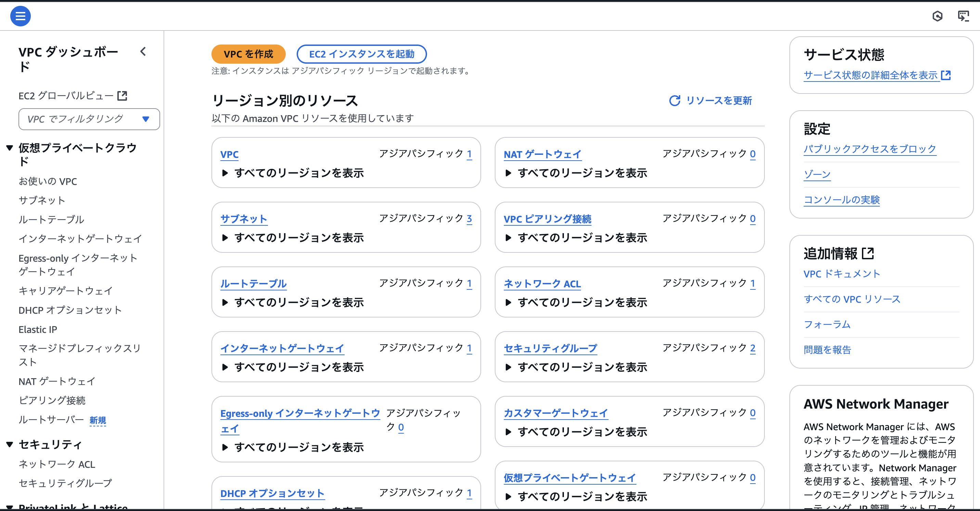This screenshot has height=511, width=980.
Task: Click the refresh icon beside リソースを更新
Action: [x=674, y=101]
